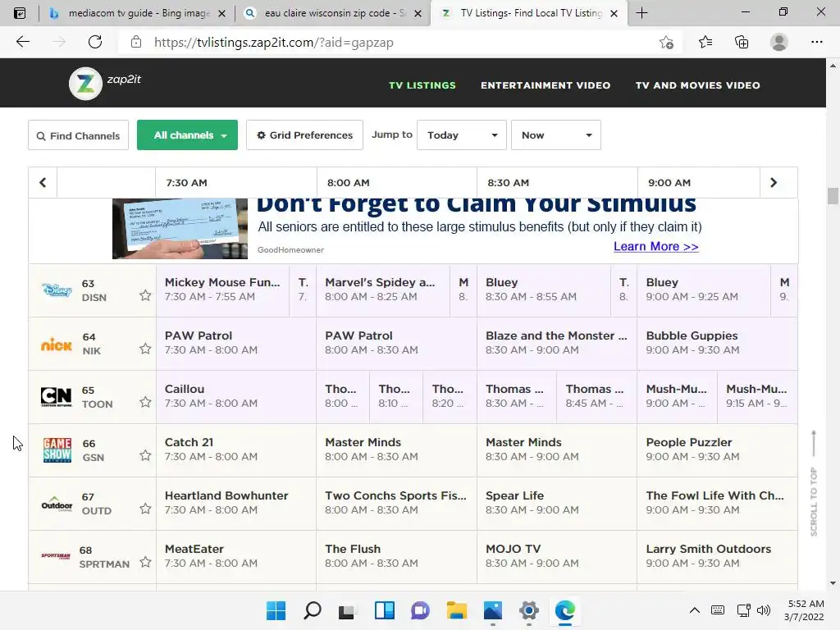
Task: Favorite the SPRTMAN channel star
Action: click(x=145, y=562)
